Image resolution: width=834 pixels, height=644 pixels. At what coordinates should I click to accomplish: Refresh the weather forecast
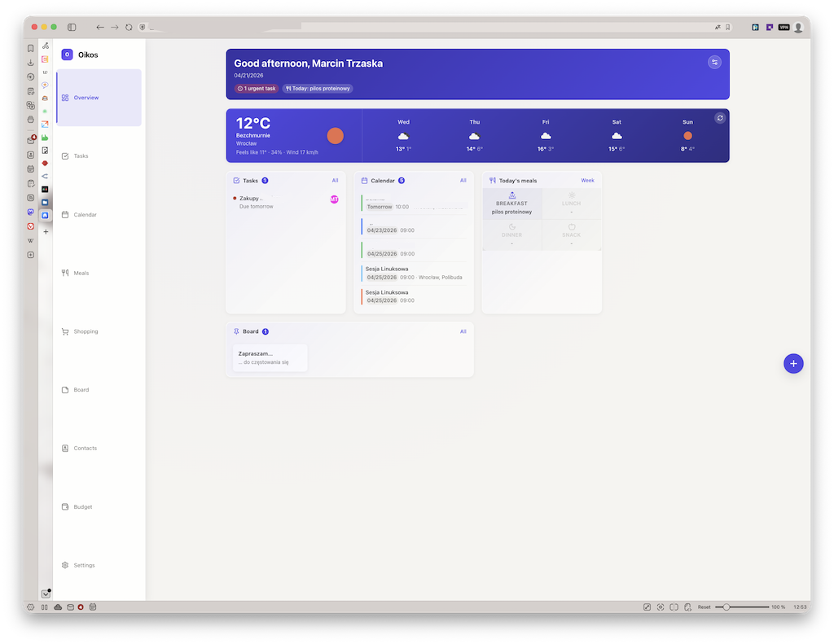pos(720,118)
